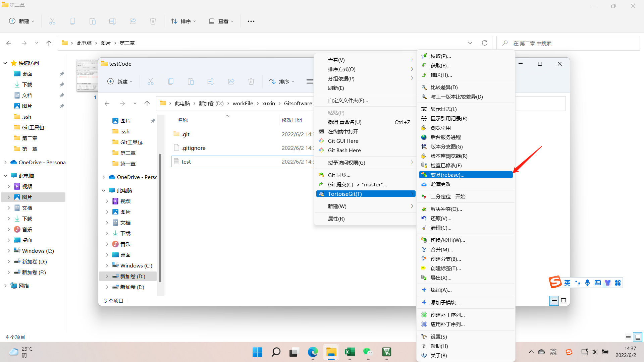Choose 推送(H)... from TortoiseGit submenu
This screenshot has width=644, height=362.
pos(466,75)
